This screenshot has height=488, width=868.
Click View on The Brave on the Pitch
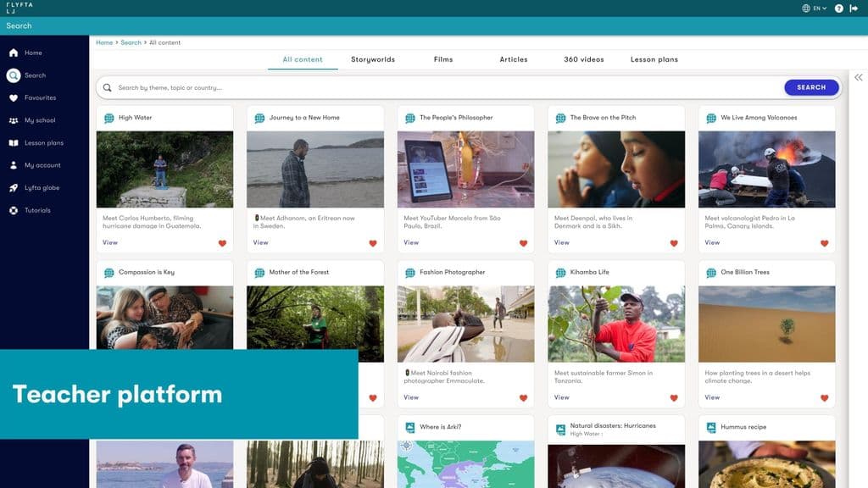[561, 242]
